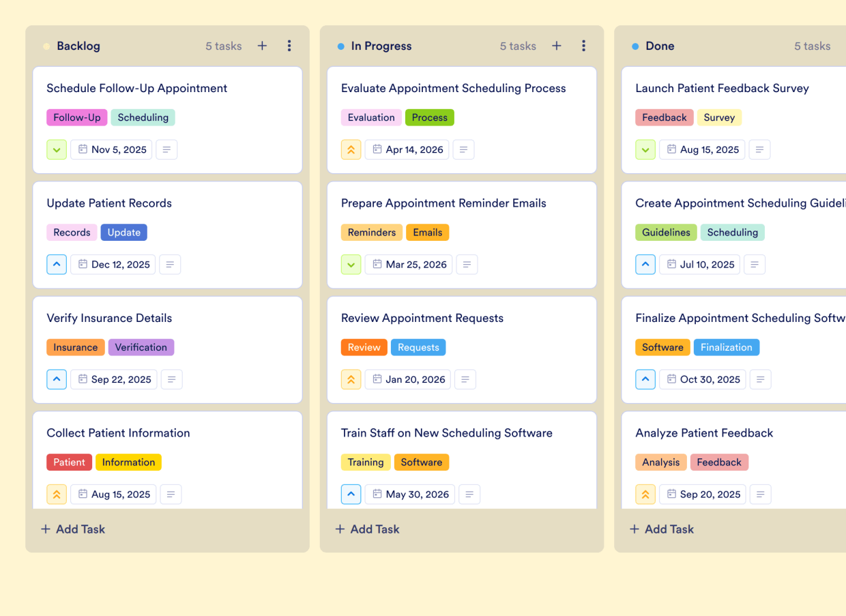The height and width of the screenshot is (616, 846).
Task: Click the plus icon in the In Progress header
Action: tap(557, 46)
